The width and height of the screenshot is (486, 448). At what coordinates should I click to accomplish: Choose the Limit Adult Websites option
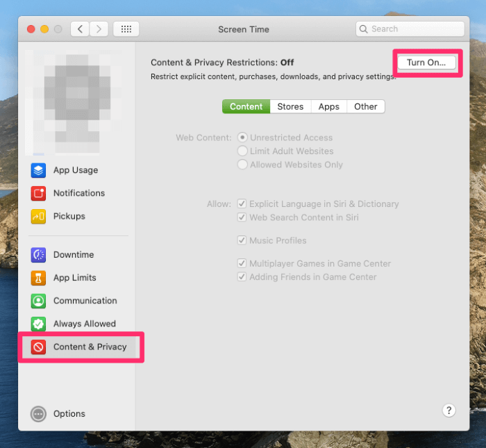point(243,151)
